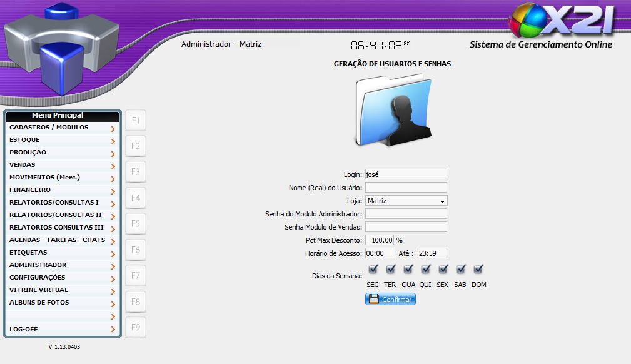Disable the DOM weekday checkbox
The image size is (631, 364).
[x=478, y=270]
